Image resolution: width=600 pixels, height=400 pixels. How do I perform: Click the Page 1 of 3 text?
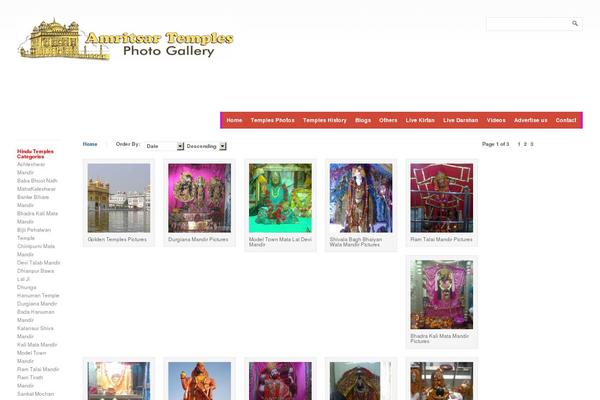click(x=495, y=144)
